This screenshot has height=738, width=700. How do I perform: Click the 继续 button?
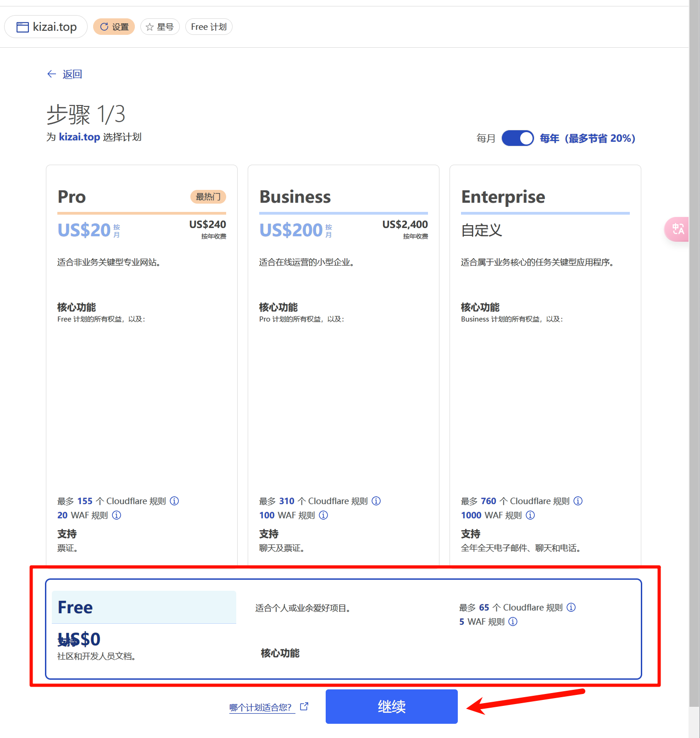click(391, 706)
